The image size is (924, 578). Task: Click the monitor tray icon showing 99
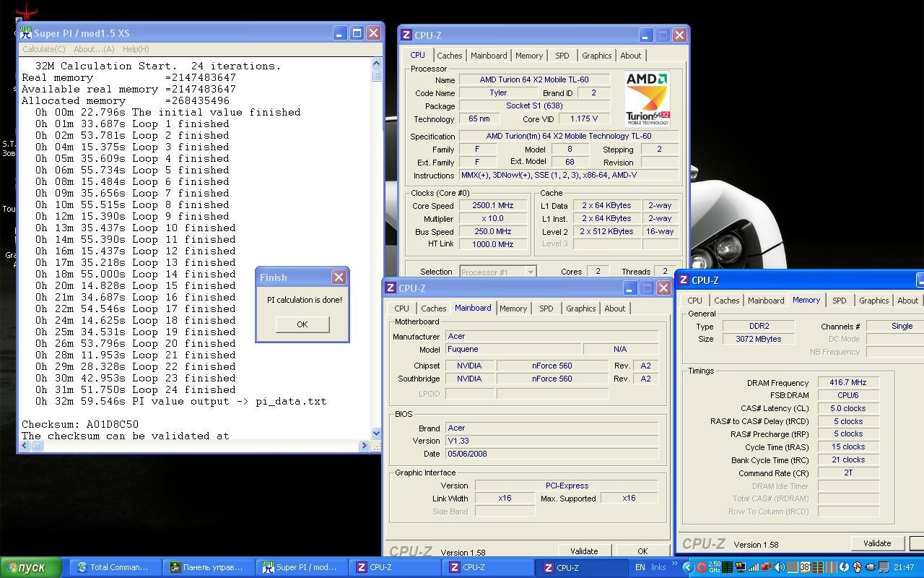pyautogui.click(x=741, y=567)
